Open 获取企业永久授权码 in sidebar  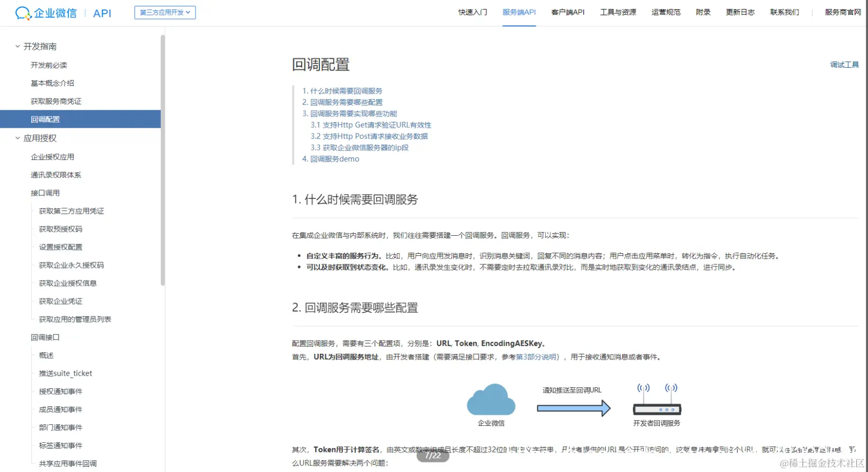(x=72, y=265)
